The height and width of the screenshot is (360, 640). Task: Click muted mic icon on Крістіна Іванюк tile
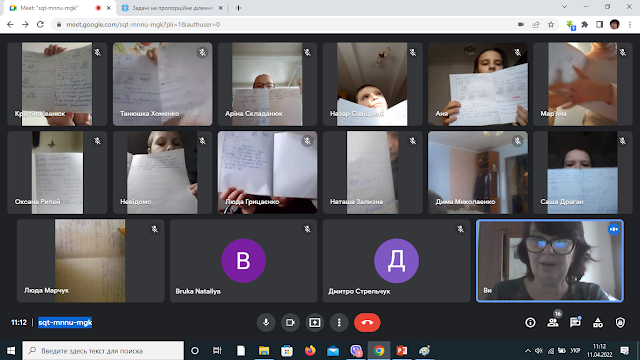(x=97, y=53)
